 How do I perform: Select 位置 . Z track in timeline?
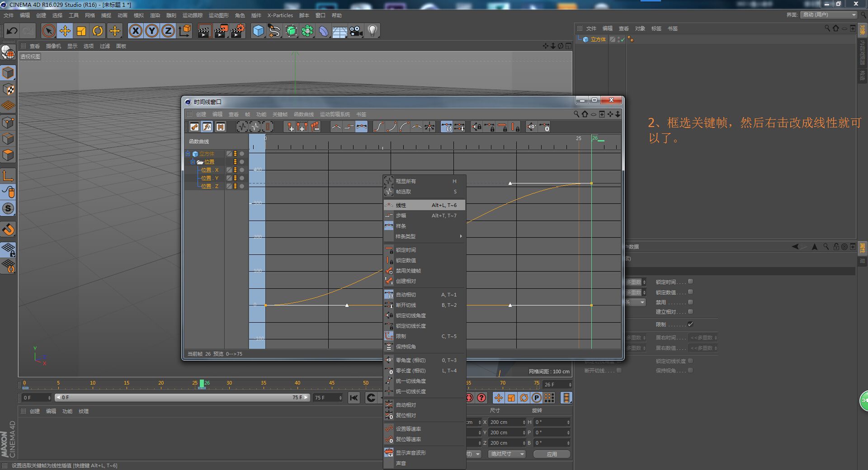(210, 186)
